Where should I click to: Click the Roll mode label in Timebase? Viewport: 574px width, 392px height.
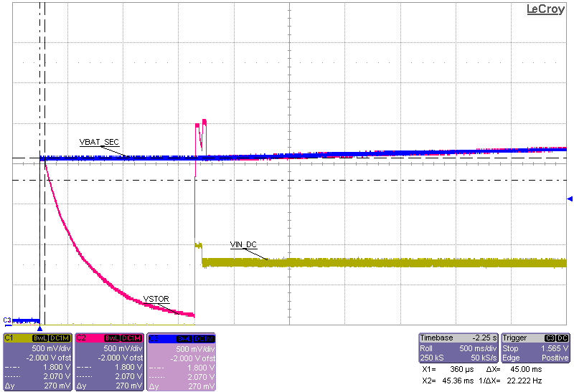426,348
